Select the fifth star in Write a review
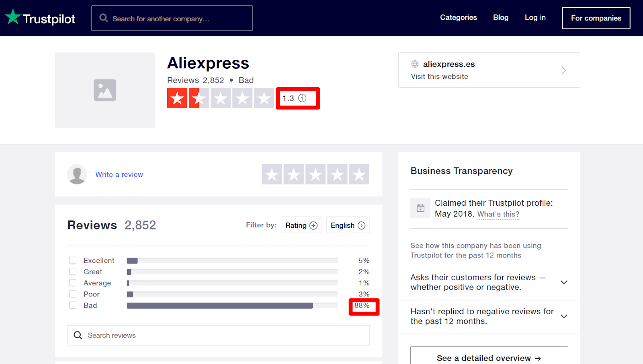The height and width of the screenshot is (364, 643). point(359,174)
